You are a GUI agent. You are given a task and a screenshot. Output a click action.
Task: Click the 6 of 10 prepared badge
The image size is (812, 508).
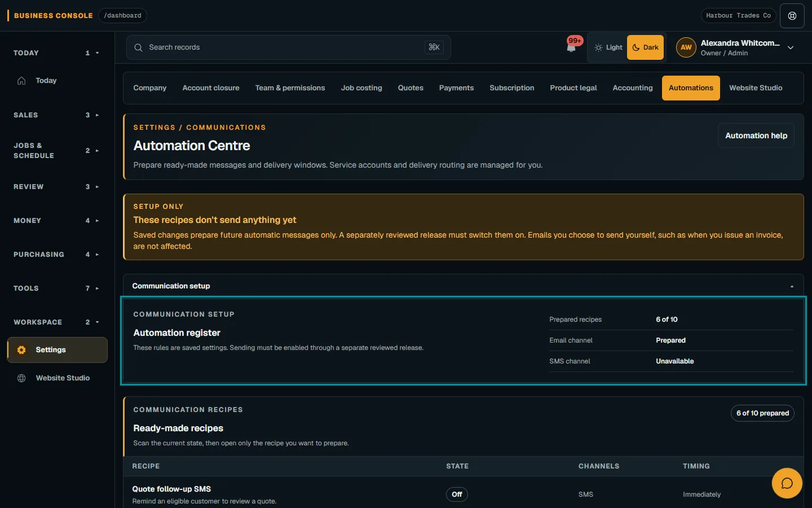762,413
